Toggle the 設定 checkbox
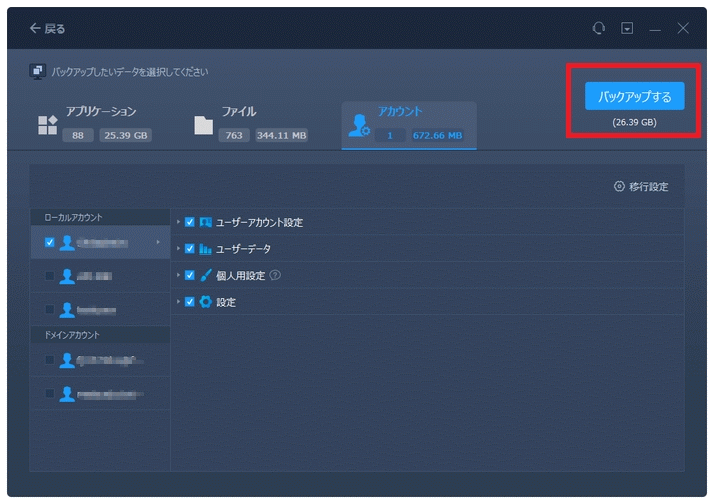This screenshot has width=714, height=504. (190, 301)
